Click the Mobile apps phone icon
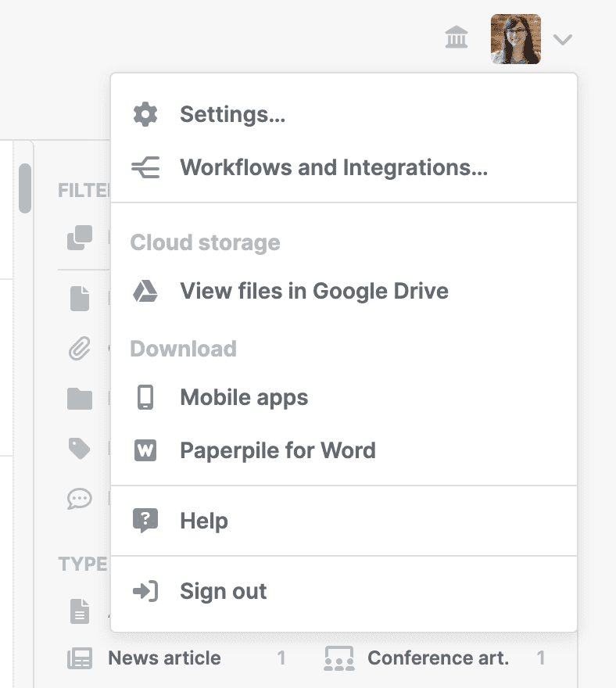The height and width of the screenshot is (688, 616). coord(145,397)
